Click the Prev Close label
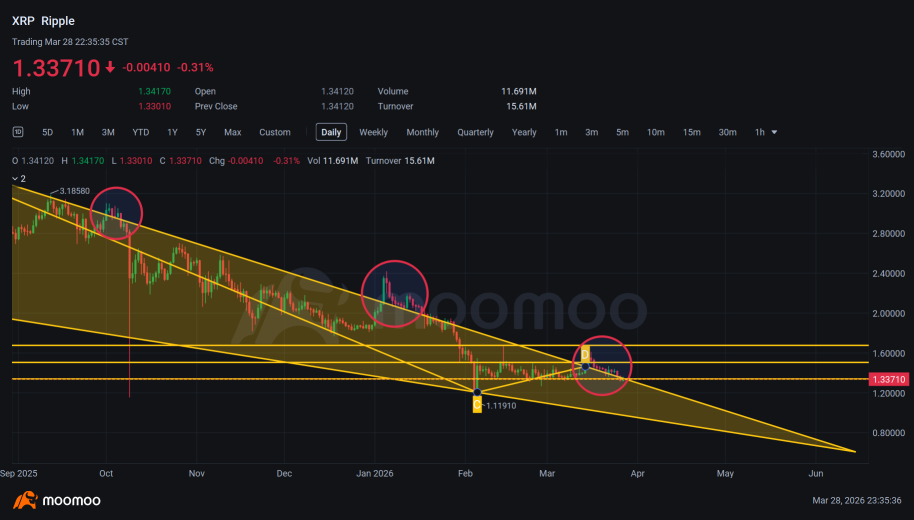The width and height of the screenshot is (914, 520). pos(216,106)
